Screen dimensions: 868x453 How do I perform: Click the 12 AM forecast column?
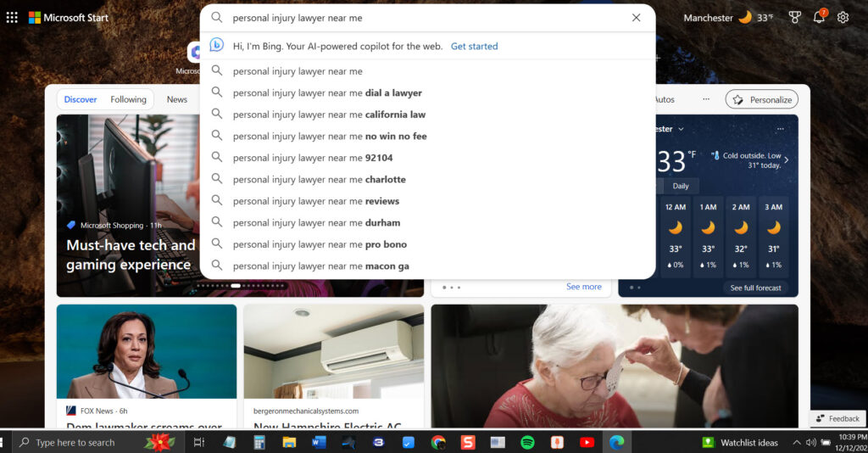click(x=676, y=238)
